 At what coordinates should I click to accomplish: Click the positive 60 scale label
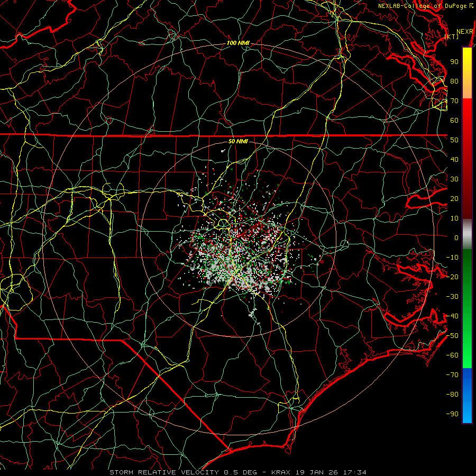point(454,120)
